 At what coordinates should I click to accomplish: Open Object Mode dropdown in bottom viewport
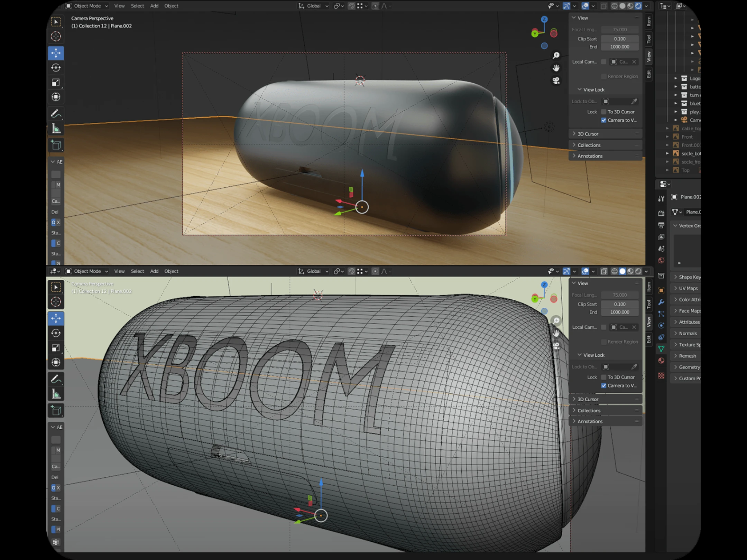point(87,271)
